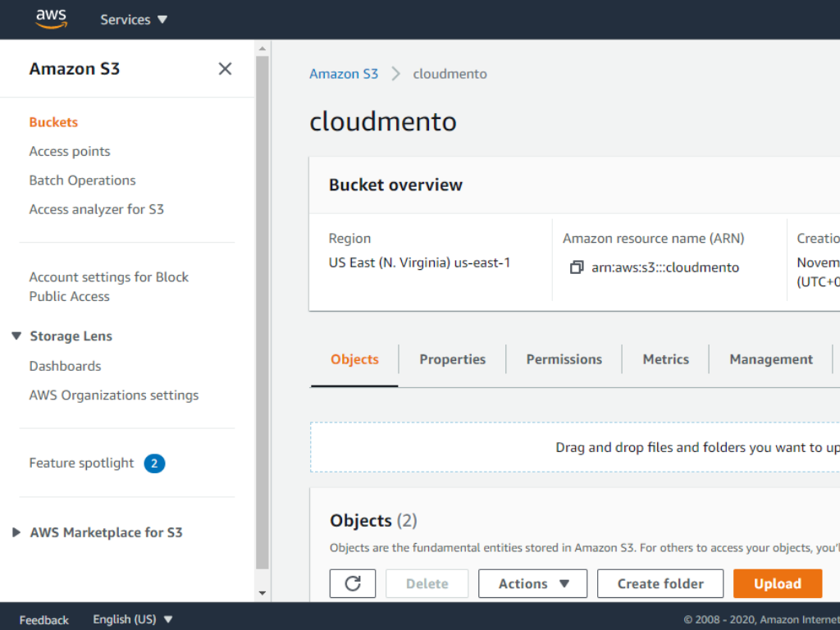This screenshot has width=840, height=630.
Task: Click the sidebar scrollbar down arrow
Action: click(262, 593)
